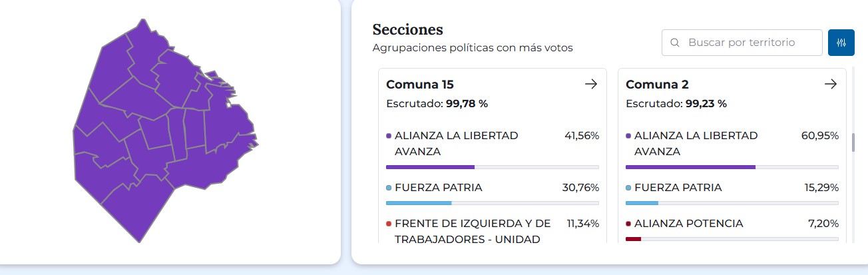Select the Comuna 15 card title
868x275 pixels.
pos(420,85)
